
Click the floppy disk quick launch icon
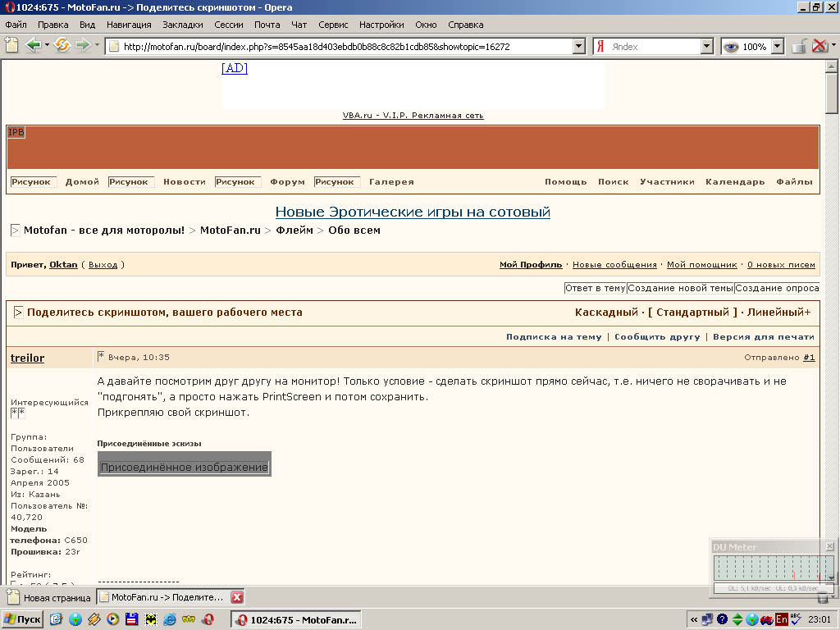pyautogui.click(x=132, y=620)
